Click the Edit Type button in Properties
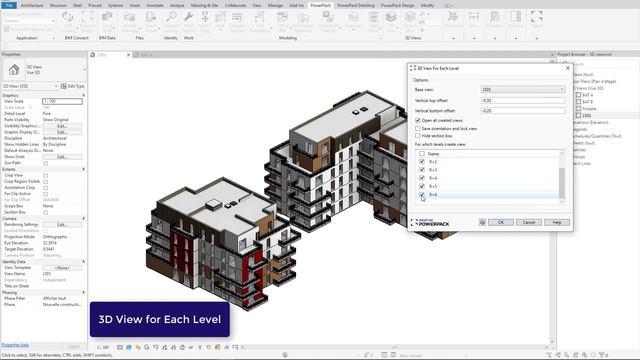 (72, 86)
